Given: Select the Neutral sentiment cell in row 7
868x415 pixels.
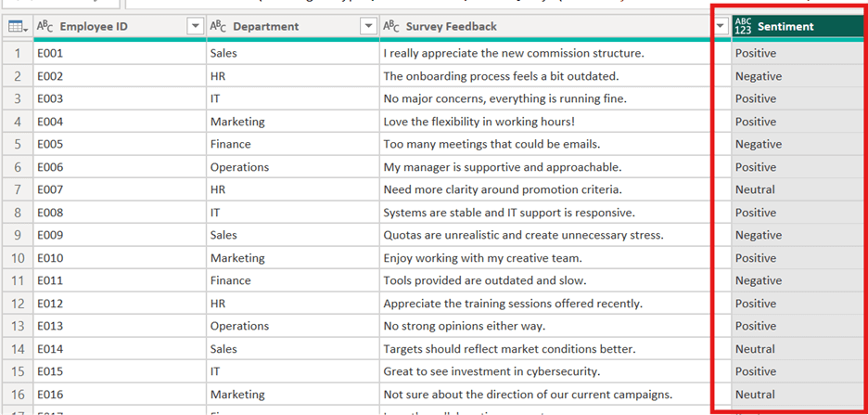Looking at the screenshot, I should pos(799,189).
